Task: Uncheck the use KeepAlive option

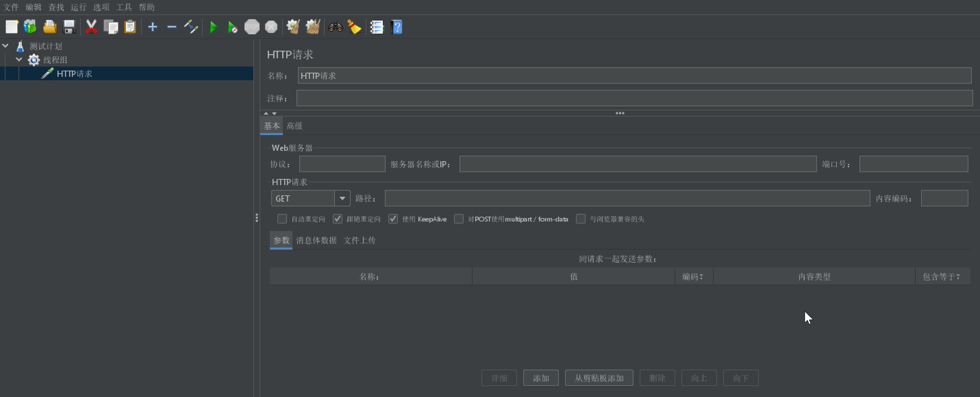Action: 393,219
